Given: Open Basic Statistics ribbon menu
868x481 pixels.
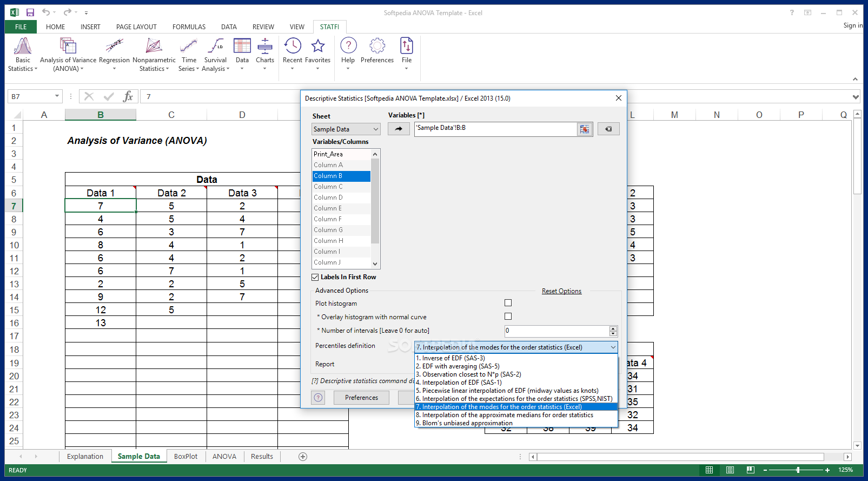Looking at the screenshot, I should (x=23, y=54).
